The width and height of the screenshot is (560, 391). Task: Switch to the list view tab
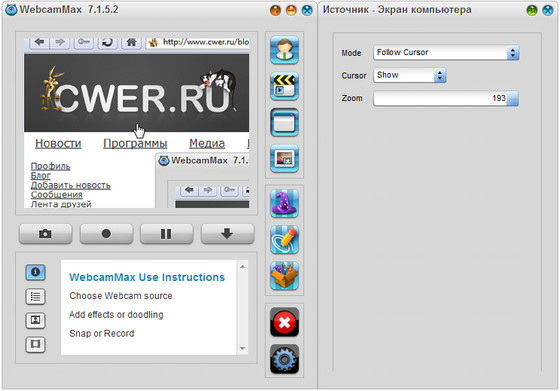tap(35, 296)
